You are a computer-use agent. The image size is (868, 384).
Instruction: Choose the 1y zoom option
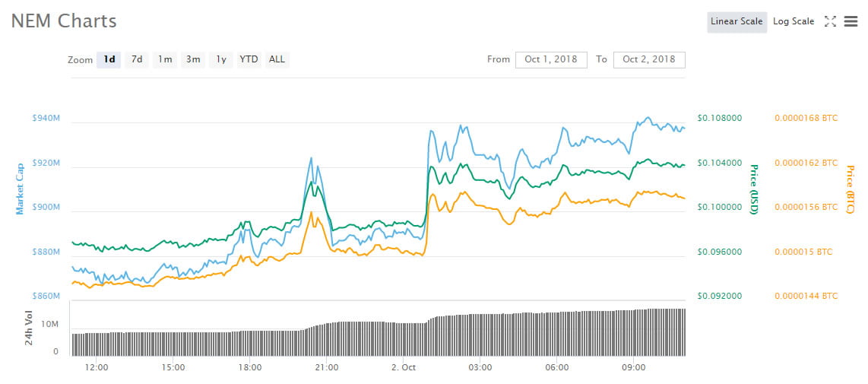click(220, 59)
